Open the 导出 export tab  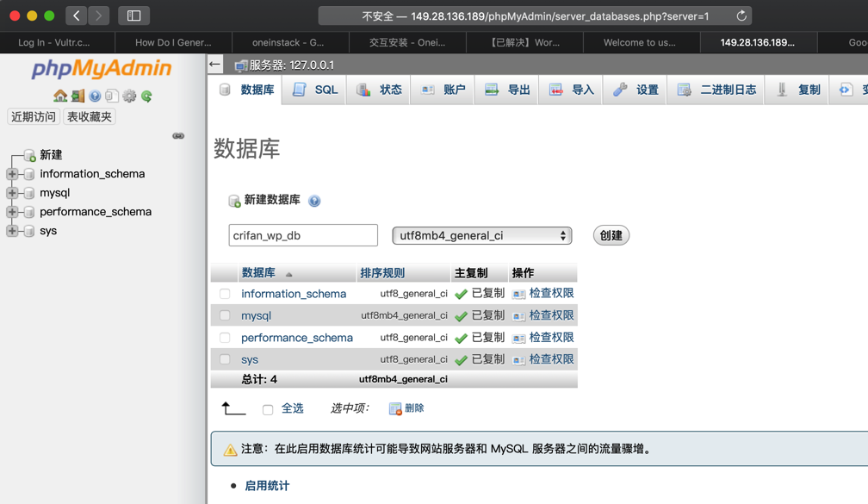pos(506,90)
